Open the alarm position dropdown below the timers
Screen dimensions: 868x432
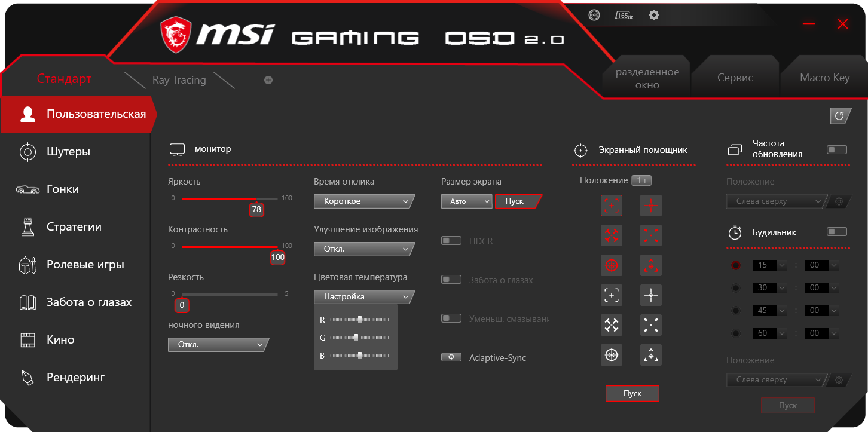tap(777, 380)
